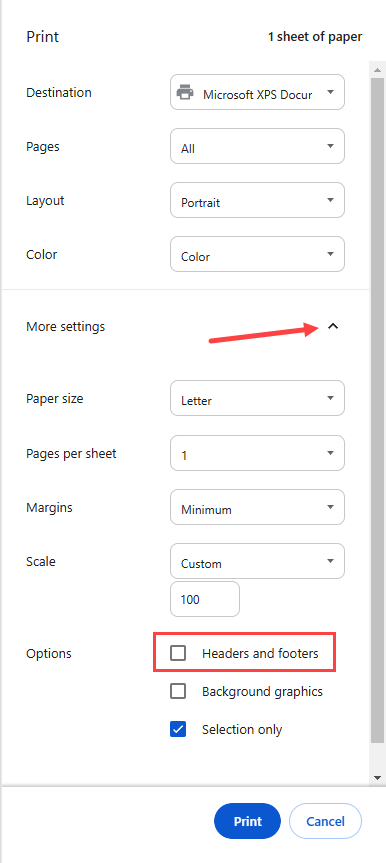Click the Color dropdown arrow icon

pyautogui.click(x=330, y=254)
